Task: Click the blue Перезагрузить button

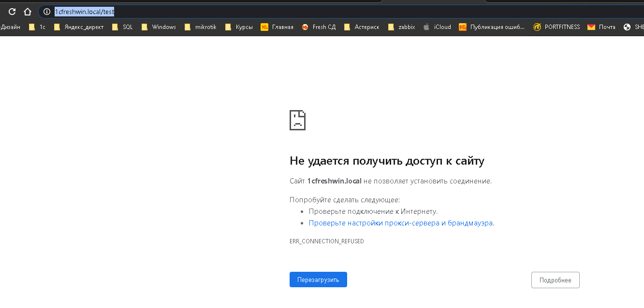Action: (318, 280)
